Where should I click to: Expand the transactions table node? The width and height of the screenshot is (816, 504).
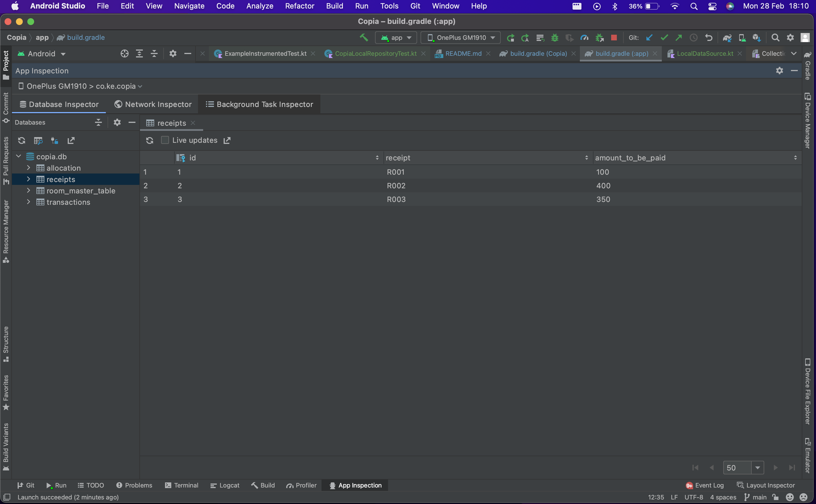click(x=29, y=202)
